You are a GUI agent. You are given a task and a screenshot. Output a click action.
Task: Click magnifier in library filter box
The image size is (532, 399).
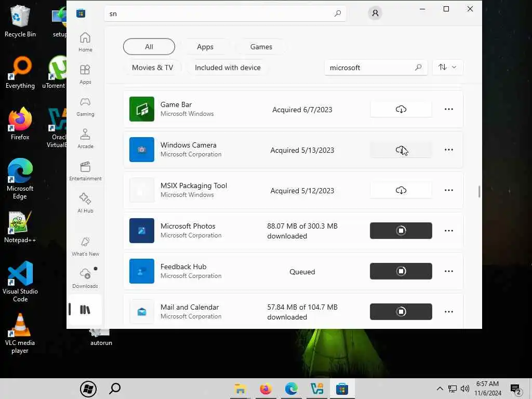(x=418, y=68)
